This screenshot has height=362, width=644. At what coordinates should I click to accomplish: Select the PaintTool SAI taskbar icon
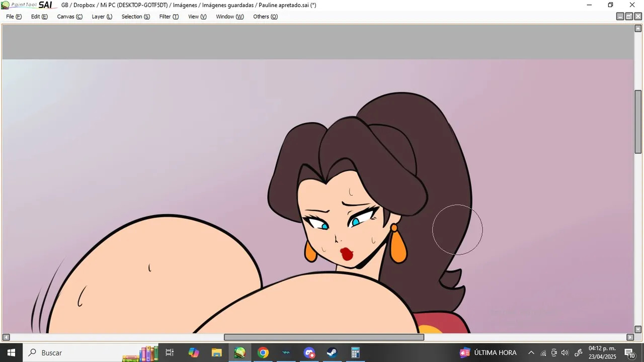240,352
